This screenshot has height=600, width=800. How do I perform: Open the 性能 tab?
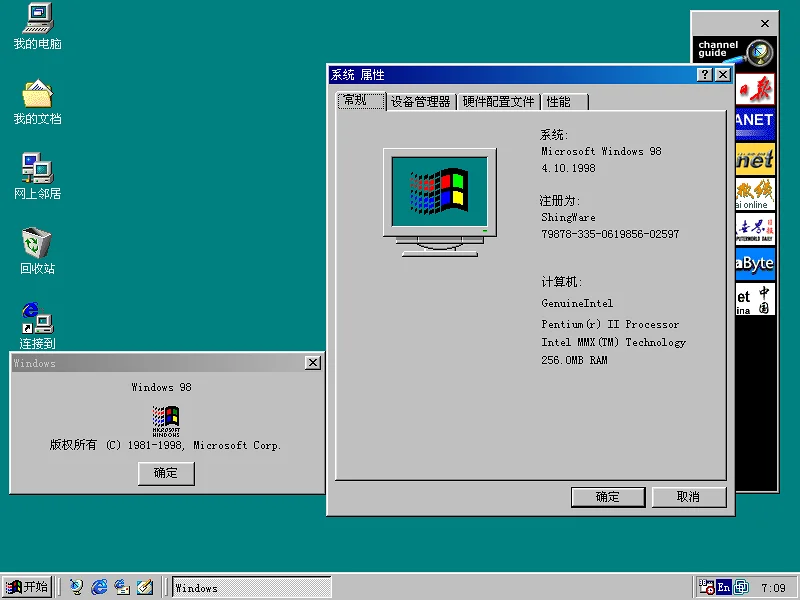point(559,102)
